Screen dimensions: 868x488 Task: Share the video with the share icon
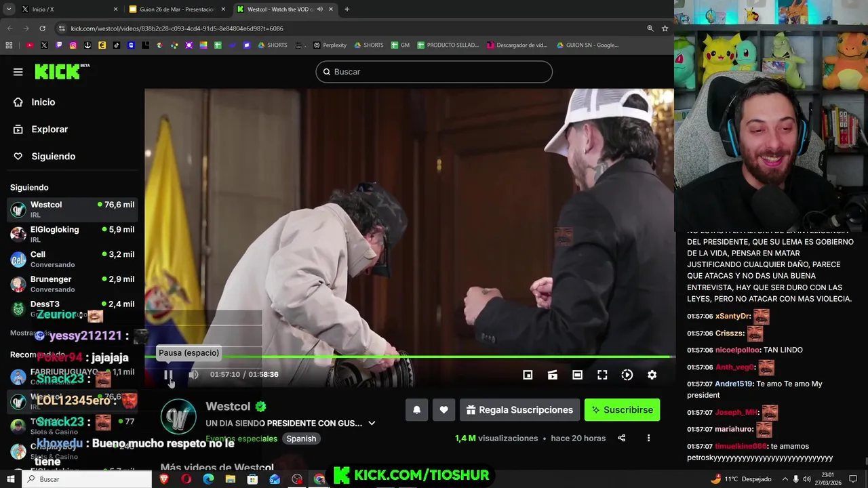click(x=621, y=439)
